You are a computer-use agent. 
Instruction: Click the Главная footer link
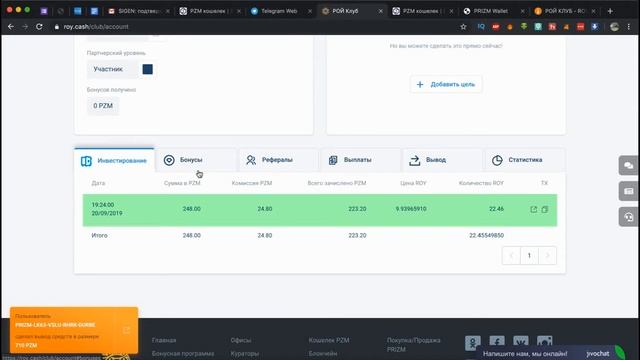point(164,340)
